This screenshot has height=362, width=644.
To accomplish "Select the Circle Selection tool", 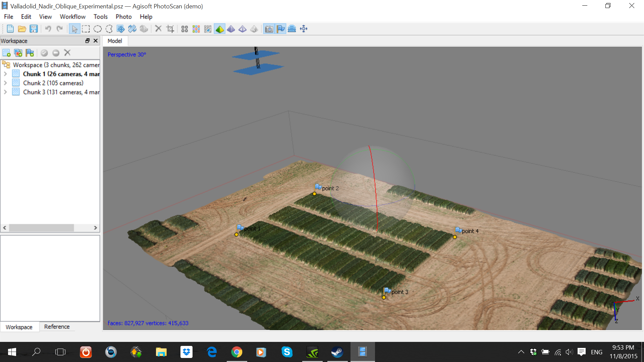I will 98,29.
